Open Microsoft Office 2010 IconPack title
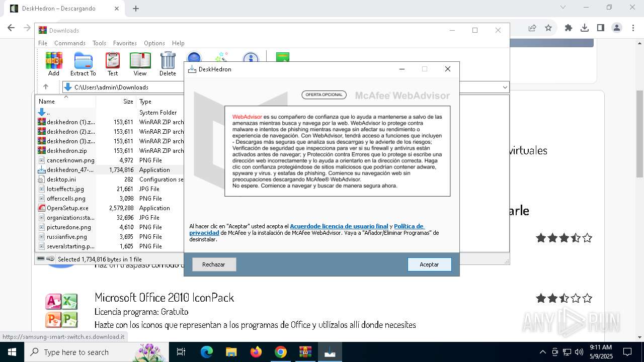The image size is (644, 362). click(165, 298)
